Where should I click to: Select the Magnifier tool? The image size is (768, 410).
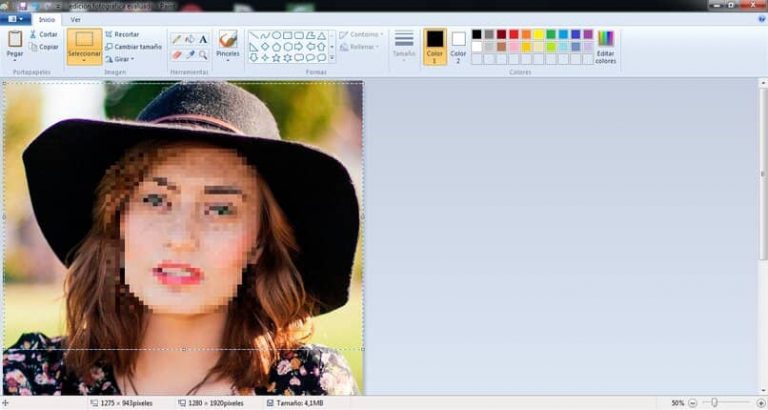tap(203, 55)
